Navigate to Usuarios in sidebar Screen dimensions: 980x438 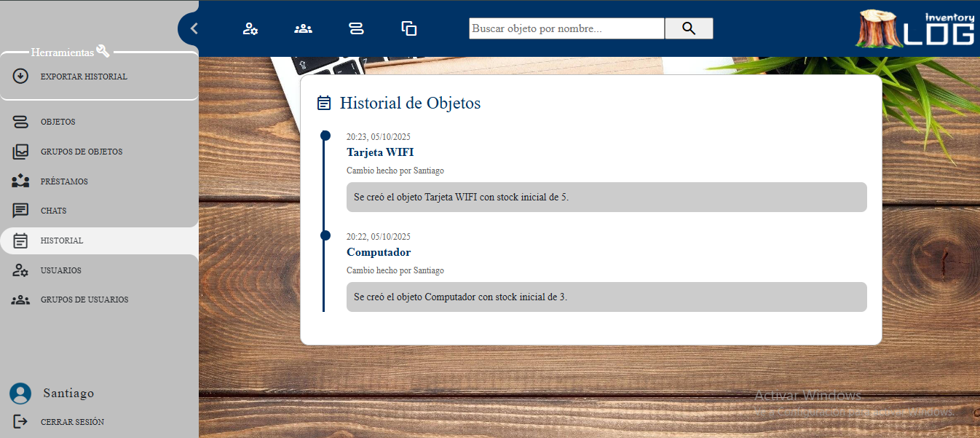(60, 270)
